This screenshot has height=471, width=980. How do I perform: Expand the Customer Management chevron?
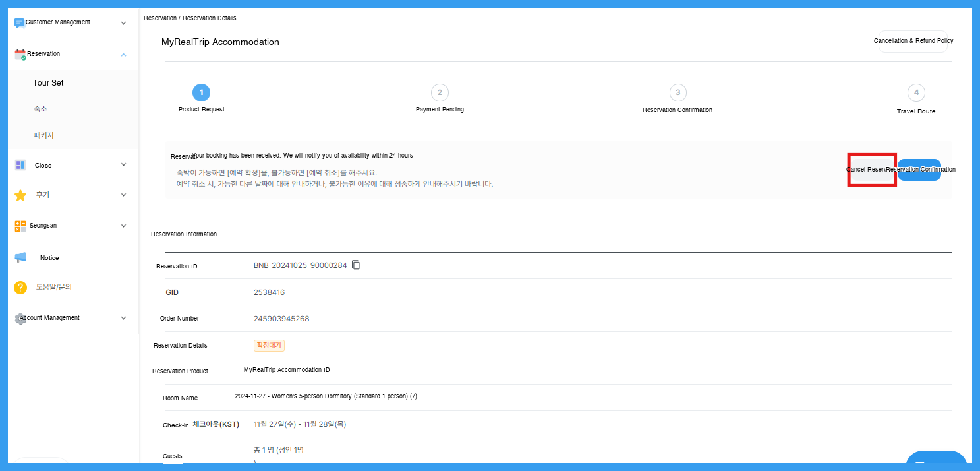click(x=123, y=23)
